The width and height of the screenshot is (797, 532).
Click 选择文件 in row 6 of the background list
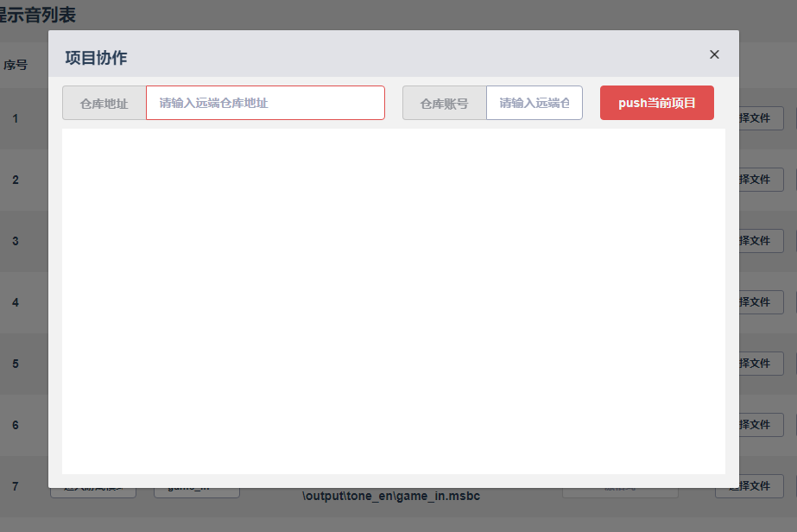click(761, 425)
